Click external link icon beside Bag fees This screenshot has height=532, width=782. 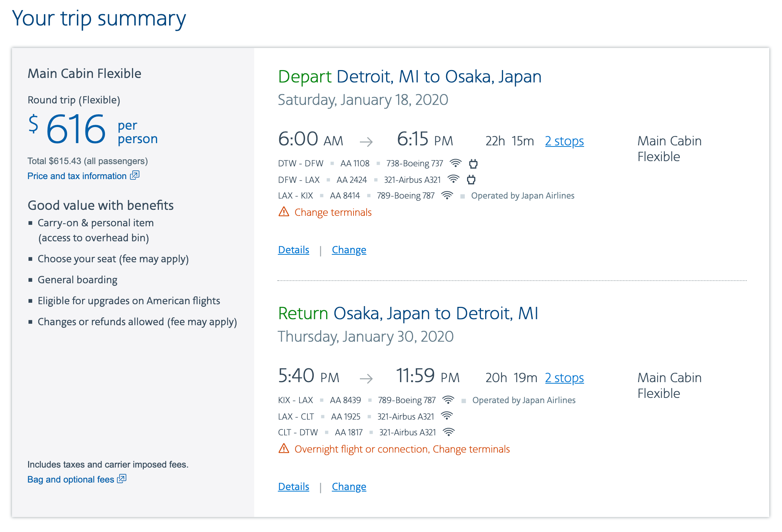(x=122, y=479)
